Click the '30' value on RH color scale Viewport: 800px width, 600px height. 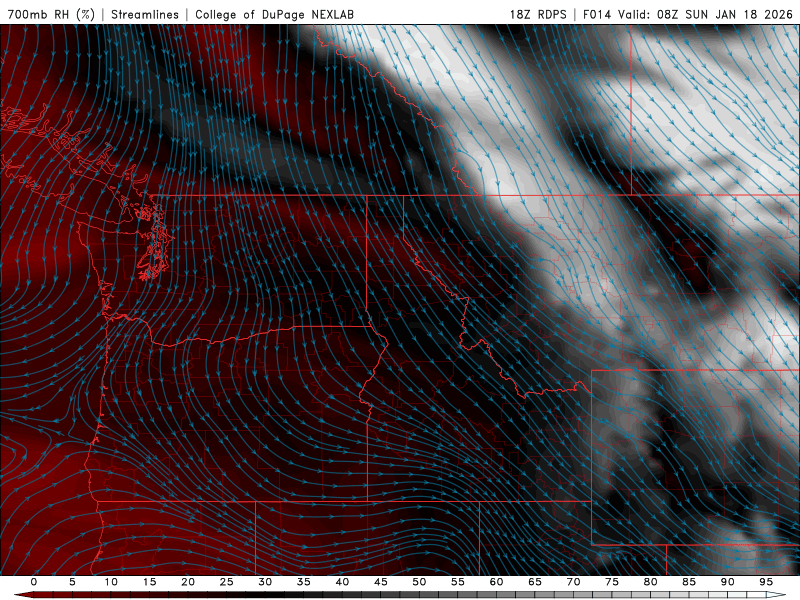(265, 582)
